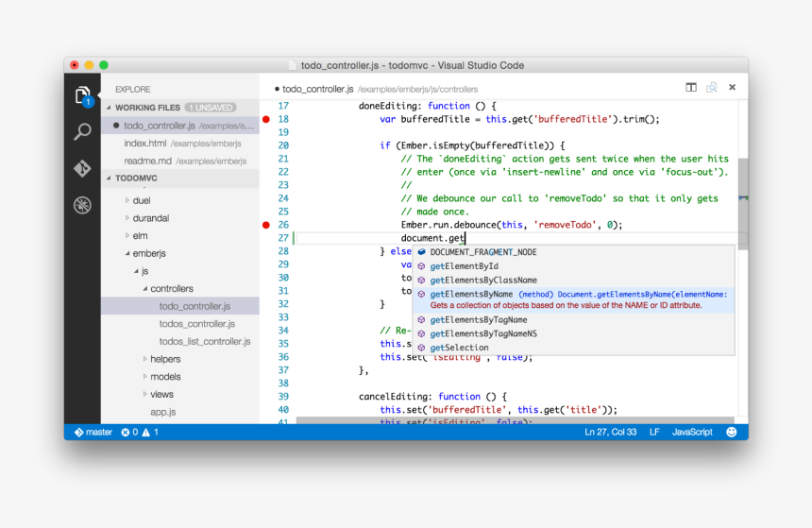Expand the views folder

[x=145, y=394]
